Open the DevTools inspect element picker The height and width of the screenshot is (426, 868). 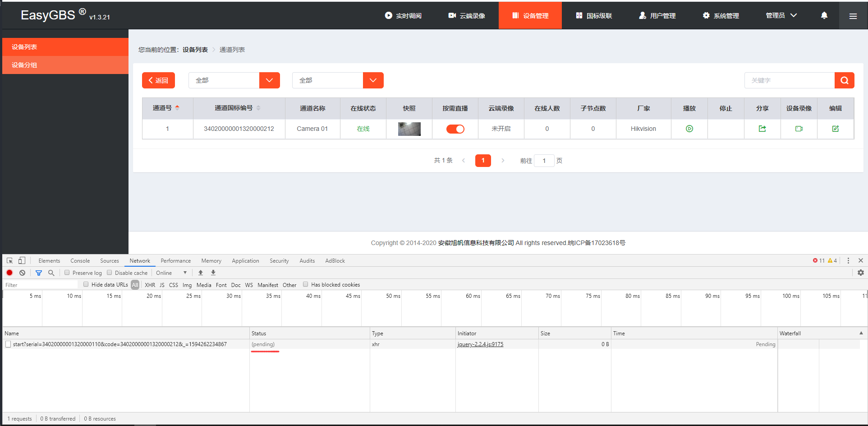point(9,261)
